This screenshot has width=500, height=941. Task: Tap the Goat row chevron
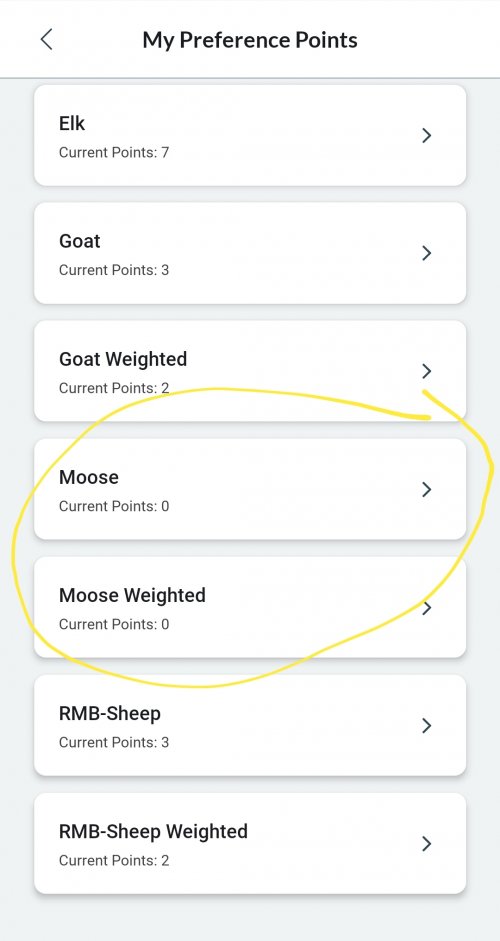pyautogui.click(x=427, y=253)
